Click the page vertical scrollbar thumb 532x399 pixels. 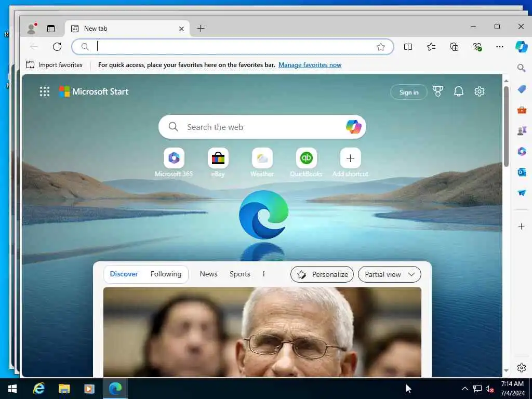click(506, 126)
